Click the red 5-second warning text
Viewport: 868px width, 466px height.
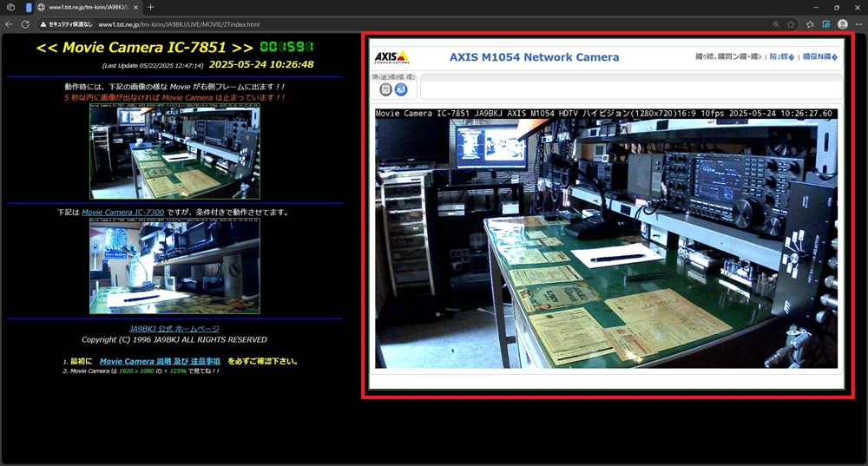click(174, 97)
